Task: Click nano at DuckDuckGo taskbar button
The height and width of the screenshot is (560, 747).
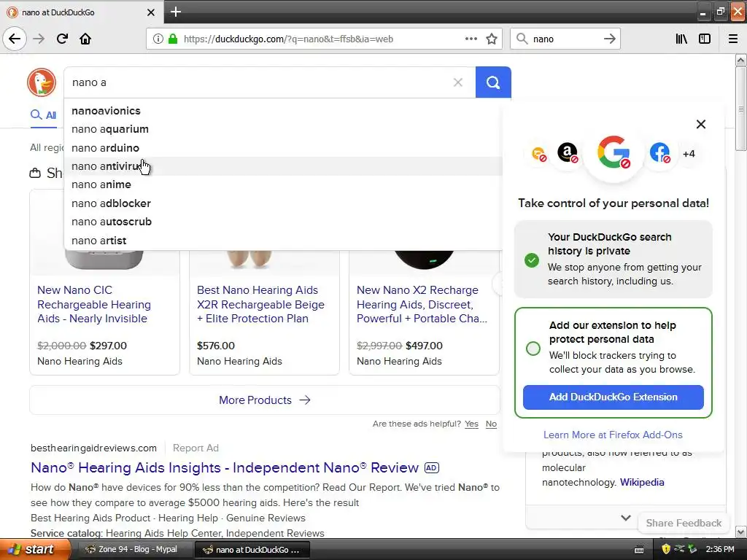Action: (252, 550)
